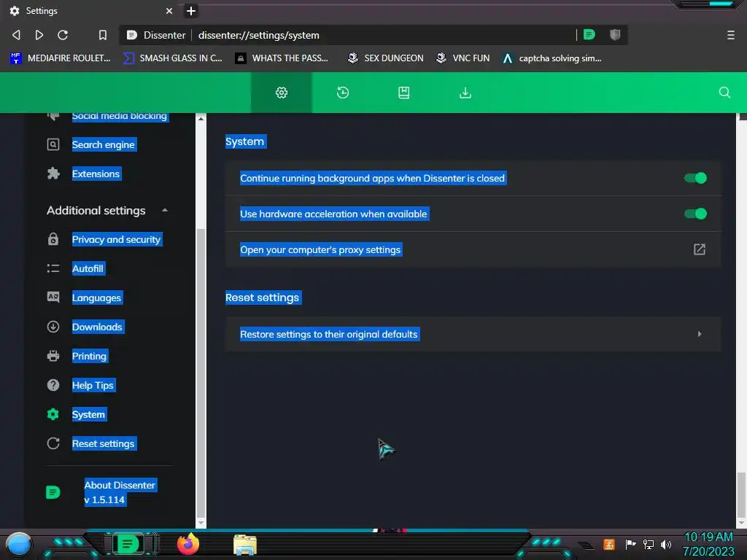Open Reset settings in sidebar
This screenshot has height=560, width=747.
pyautogui.click(x=104, y=444)
